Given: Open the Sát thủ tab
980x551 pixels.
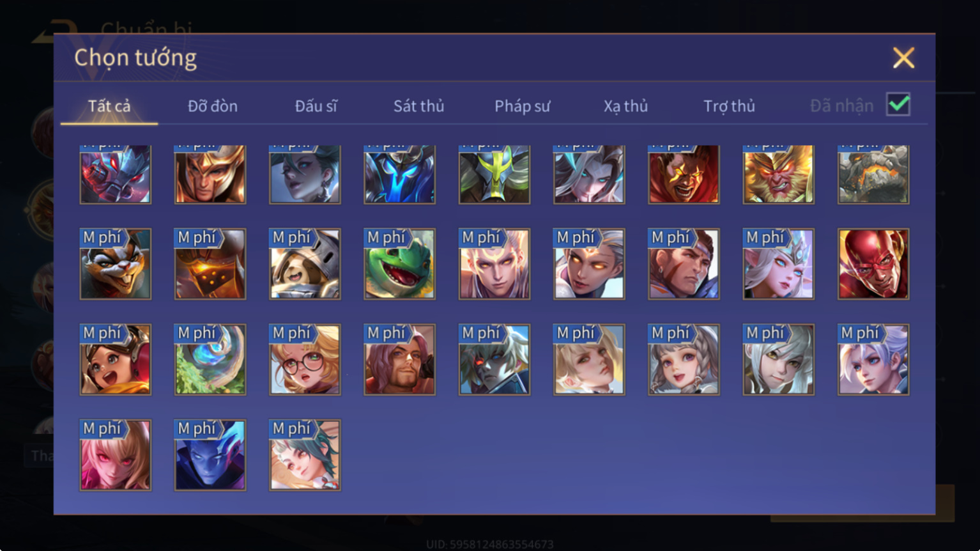Looking at the screenshot, I should (x=418, y=106).
